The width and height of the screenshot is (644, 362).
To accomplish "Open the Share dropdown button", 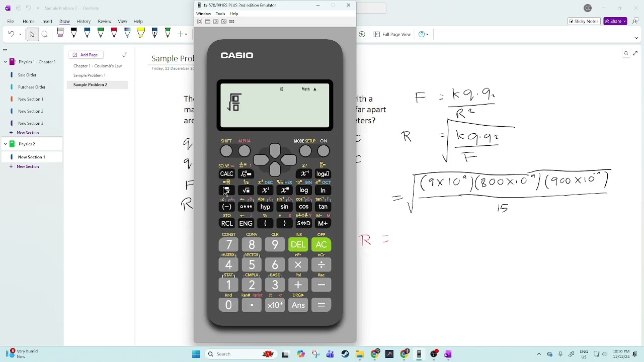I will tap(615, 21).
